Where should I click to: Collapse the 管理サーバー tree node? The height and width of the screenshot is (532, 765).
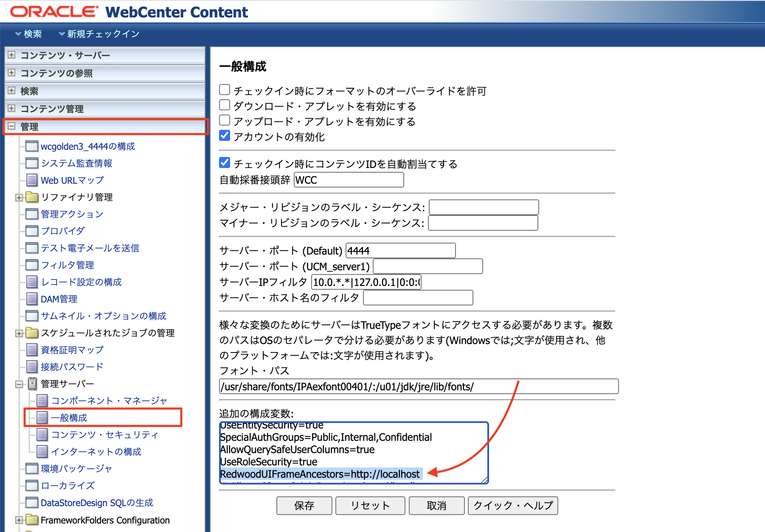tap(19, 384)
